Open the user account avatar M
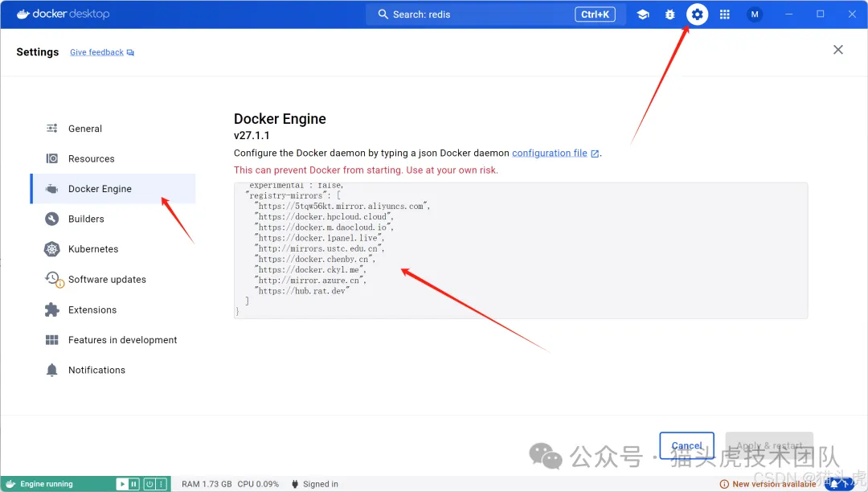 pos(755,14)
